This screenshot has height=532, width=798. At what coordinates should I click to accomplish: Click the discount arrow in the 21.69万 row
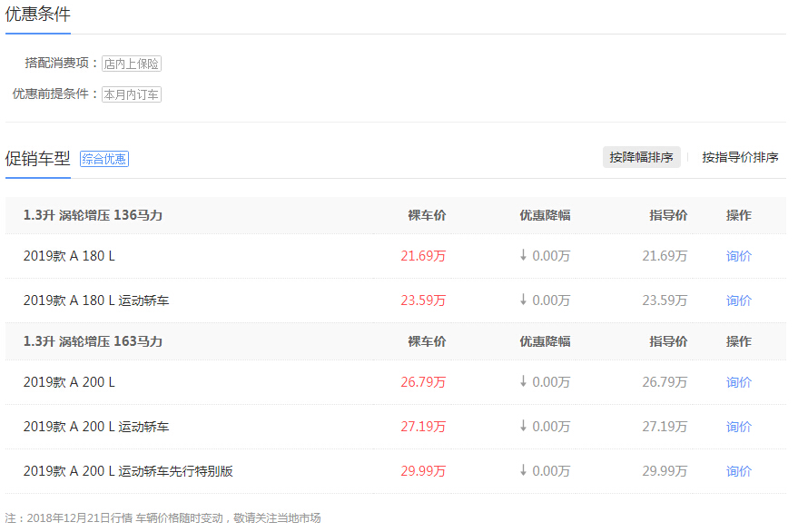click(523, 254)
